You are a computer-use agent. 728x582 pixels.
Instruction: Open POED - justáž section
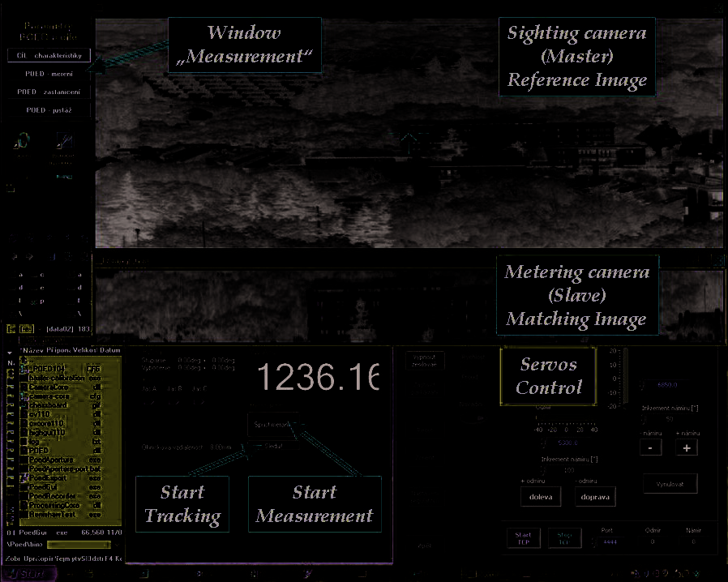(50, 109)
